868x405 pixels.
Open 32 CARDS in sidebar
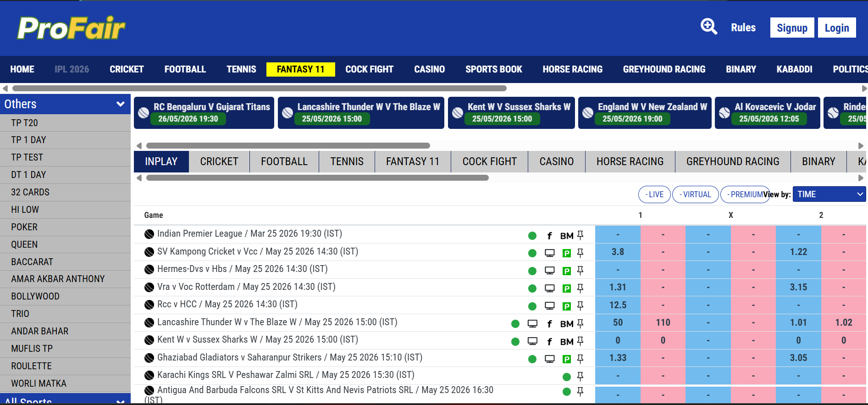click(65, 192)
